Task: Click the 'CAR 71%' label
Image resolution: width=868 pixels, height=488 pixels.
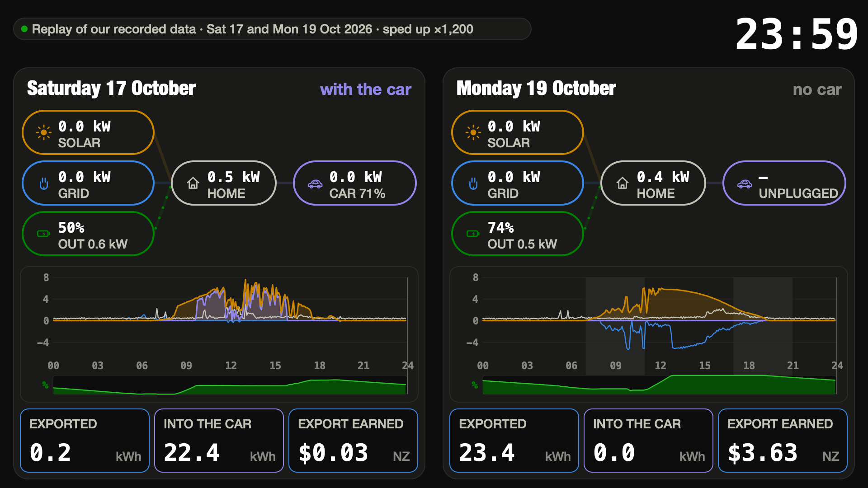Action: pos(357,194)
